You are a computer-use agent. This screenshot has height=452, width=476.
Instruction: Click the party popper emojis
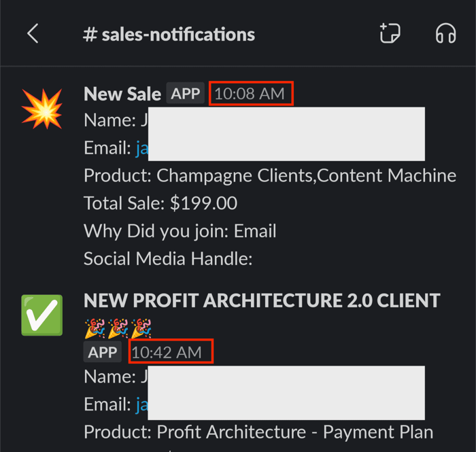pyautogui.click(x=118, y=328)
